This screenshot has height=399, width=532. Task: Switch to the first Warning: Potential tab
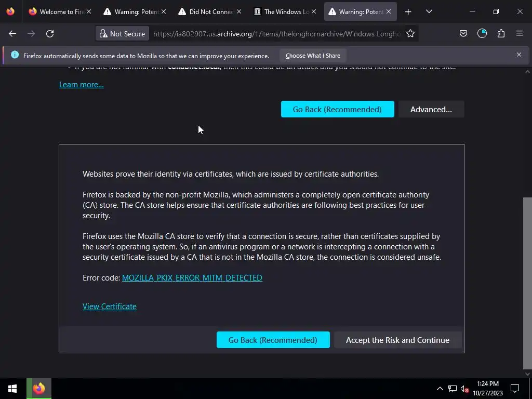[135, 11]
